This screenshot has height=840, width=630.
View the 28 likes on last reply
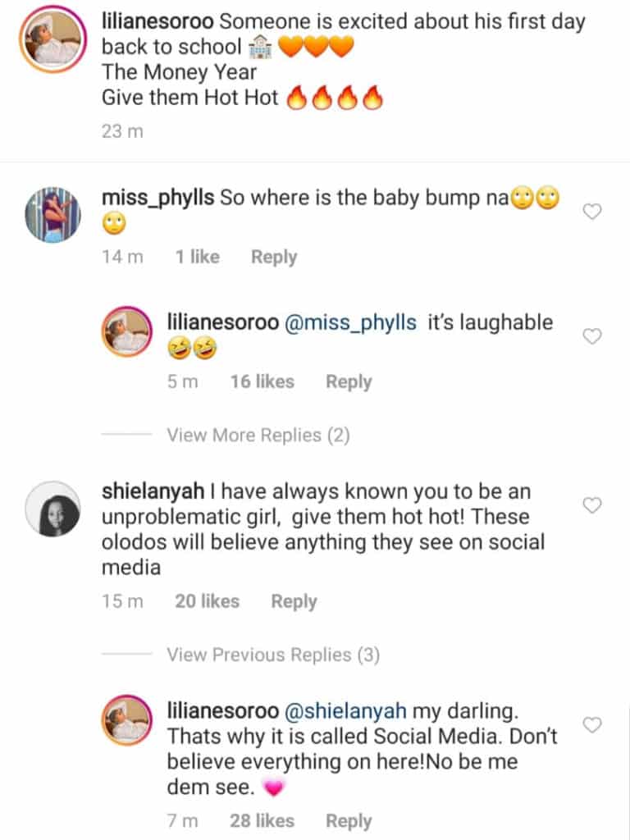(x=262, y=820)
